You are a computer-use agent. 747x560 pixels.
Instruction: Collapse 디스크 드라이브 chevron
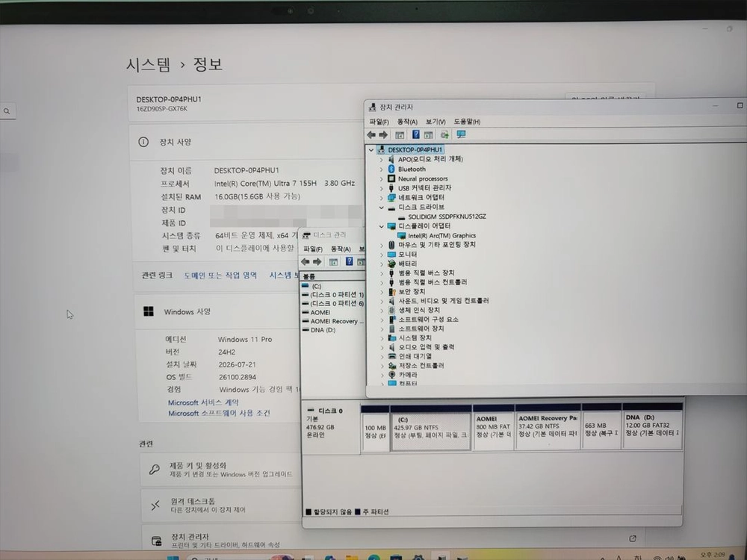(381, 207)
